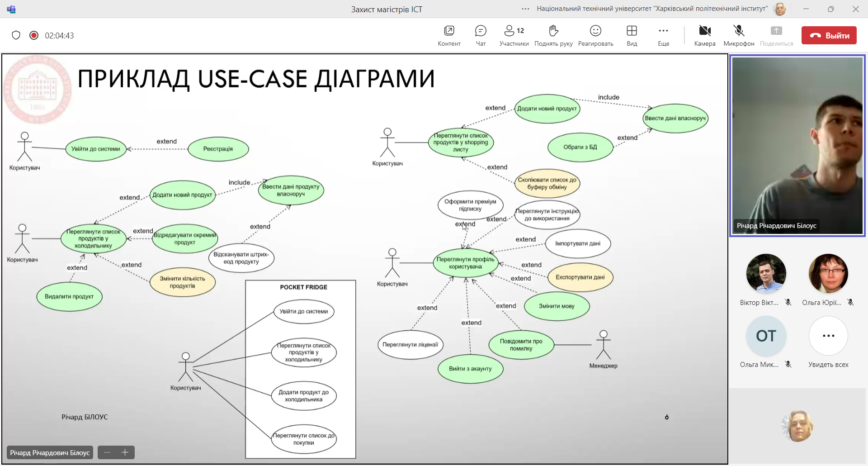Open Увидеть всех participants overflow

[828, 336]
